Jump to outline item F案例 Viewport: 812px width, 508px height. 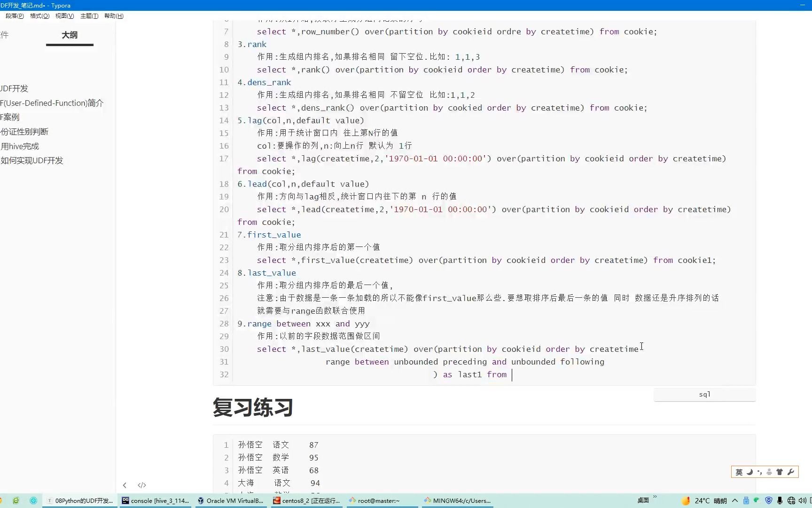click(x=10, y=117)
